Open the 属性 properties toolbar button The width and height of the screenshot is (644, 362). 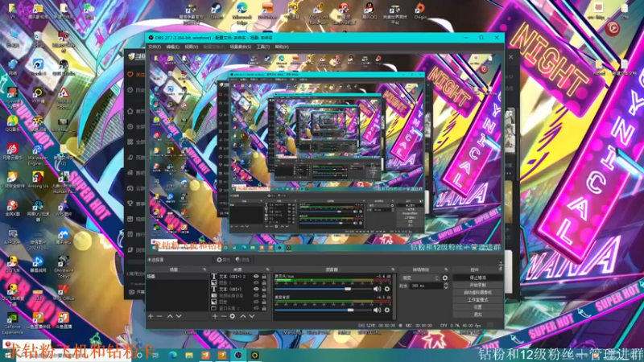point(223,259)
